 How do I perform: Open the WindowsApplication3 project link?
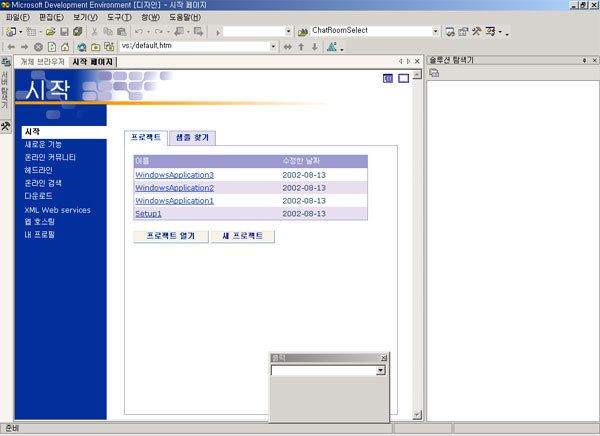coord(174,175)
